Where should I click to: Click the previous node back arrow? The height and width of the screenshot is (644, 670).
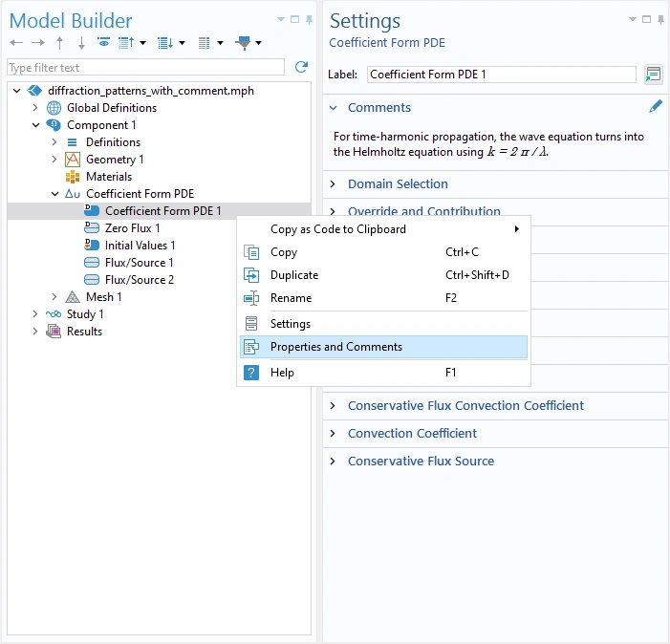(16, 43)
